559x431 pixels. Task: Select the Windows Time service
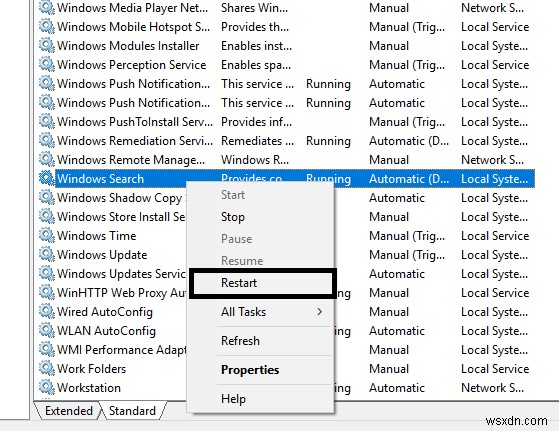pyautogui.click(x=96, y=236)
